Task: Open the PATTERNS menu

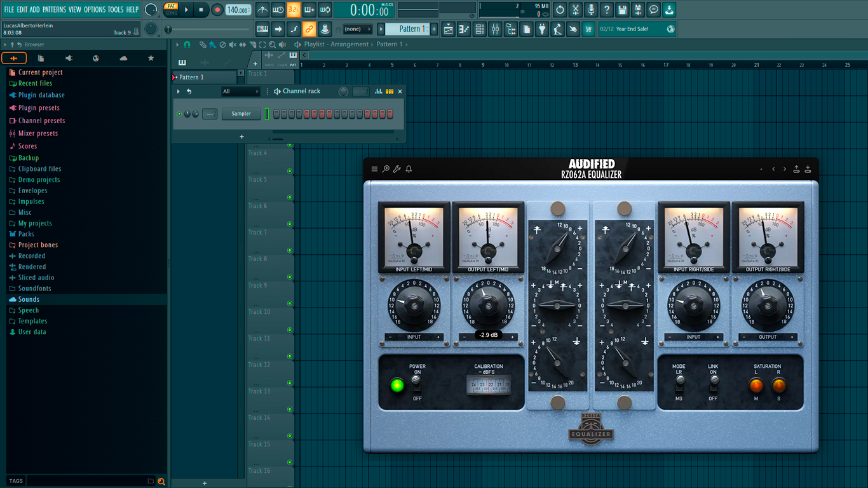Action: pyautogui.click(x=54, y=10)
